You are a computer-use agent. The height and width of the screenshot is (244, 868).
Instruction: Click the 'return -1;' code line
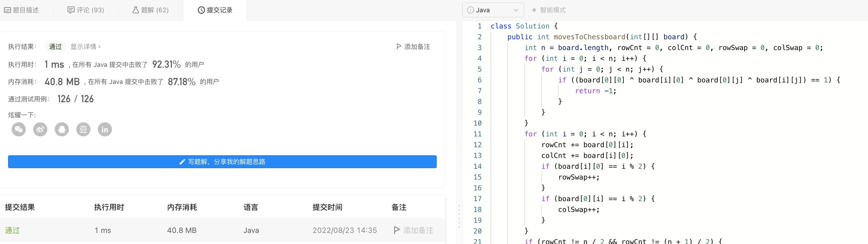point(595,91)
